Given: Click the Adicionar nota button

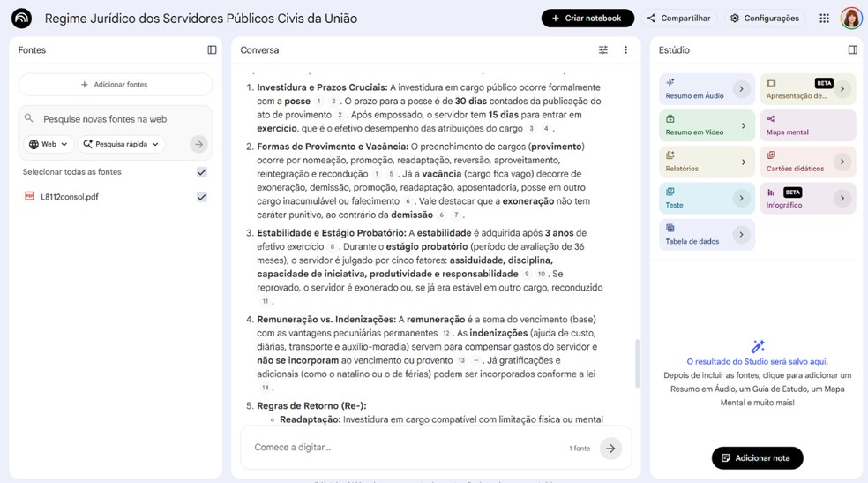Looking at the screenshot, I should pos(757,458).
